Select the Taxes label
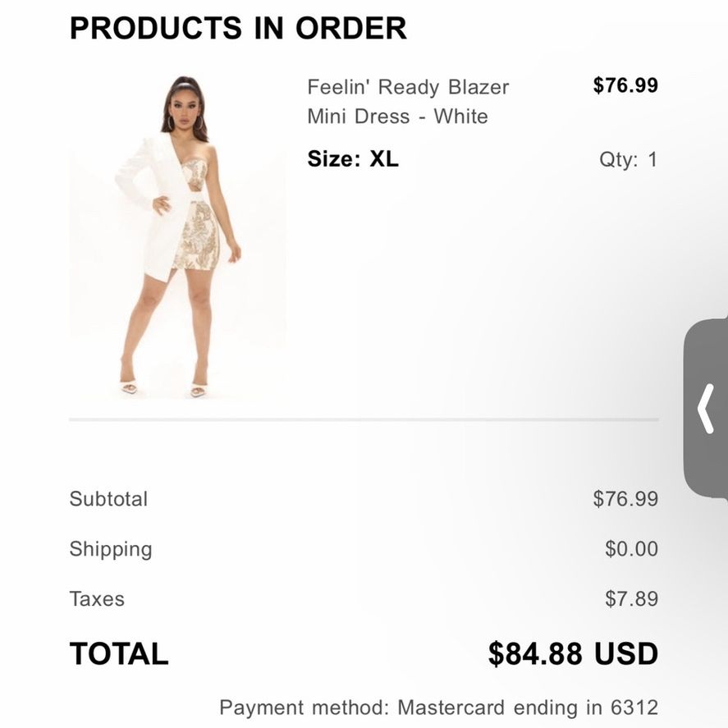Viewport: 728px width, 728px height. click(x=97, y=599)
